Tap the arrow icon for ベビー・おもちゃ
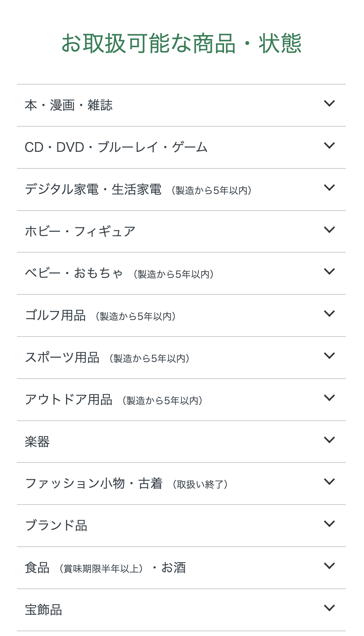364x636 pixels. (x=329, y=272)
